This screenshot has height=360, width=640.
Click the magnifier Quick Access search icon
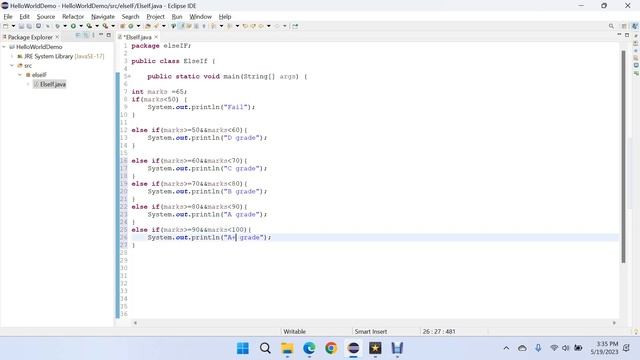coord(611,26)
